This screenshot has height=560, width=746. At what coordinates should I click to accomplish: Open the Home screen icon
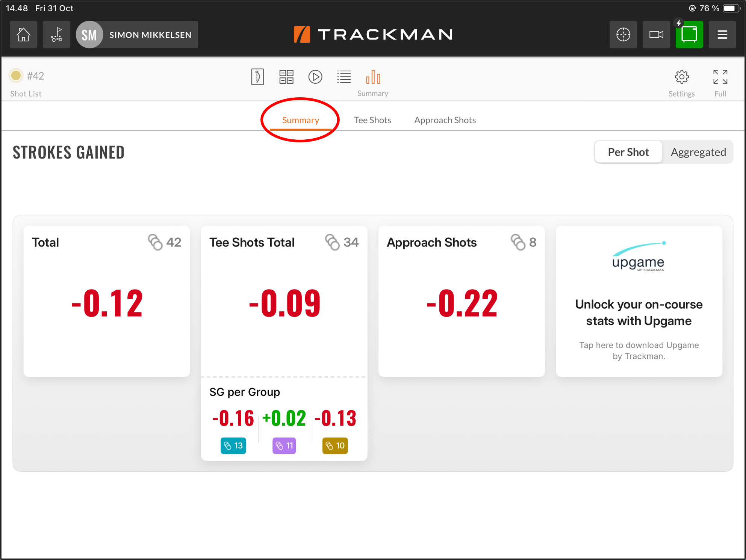23,35
